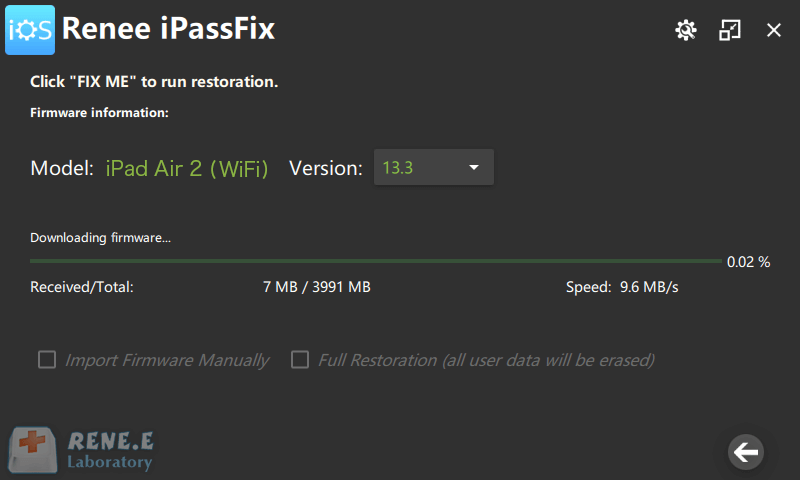Click the 0.02 % progress percentage

pyautogui.click(x=748, y=262)
